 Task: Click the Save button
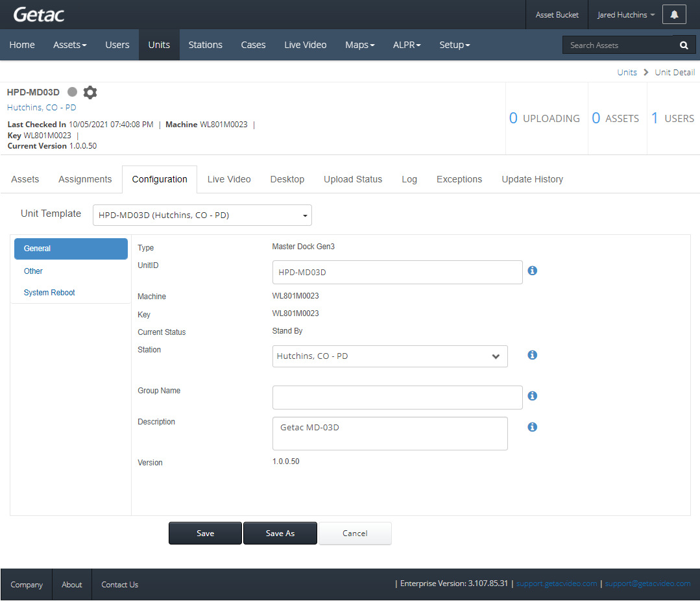[206, 533]
